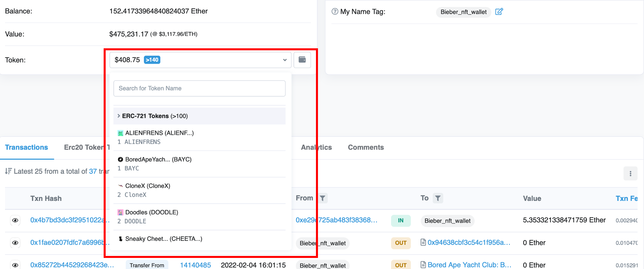Click the Txn Fee column header
Image resolution: width=644 pixels, height=269 pixels.
pos(627,198)
